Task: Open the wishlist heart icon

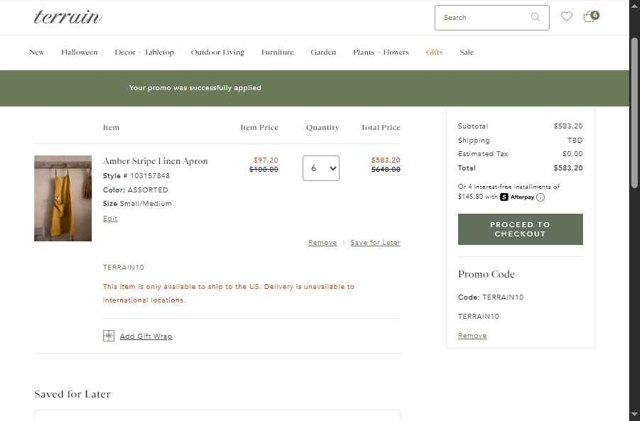Action: pos(566,17)
